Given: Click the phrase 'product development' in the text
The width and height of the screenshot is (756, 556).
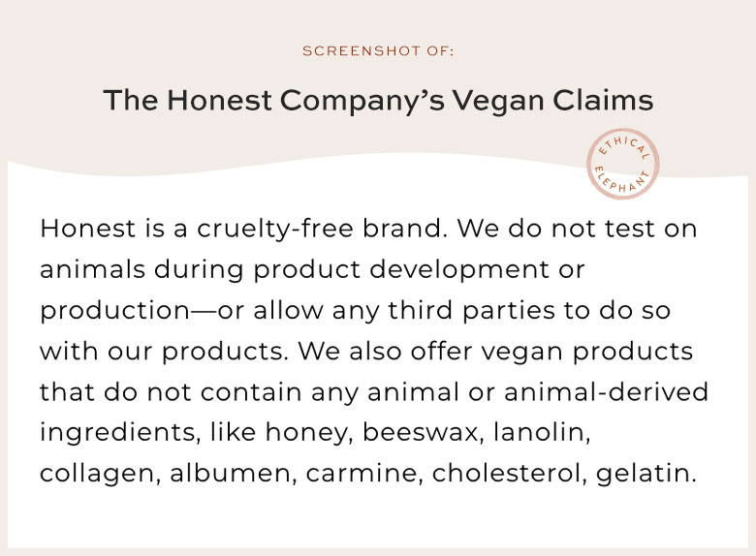Looking at the screenshot, I should (x=401, y=270).
